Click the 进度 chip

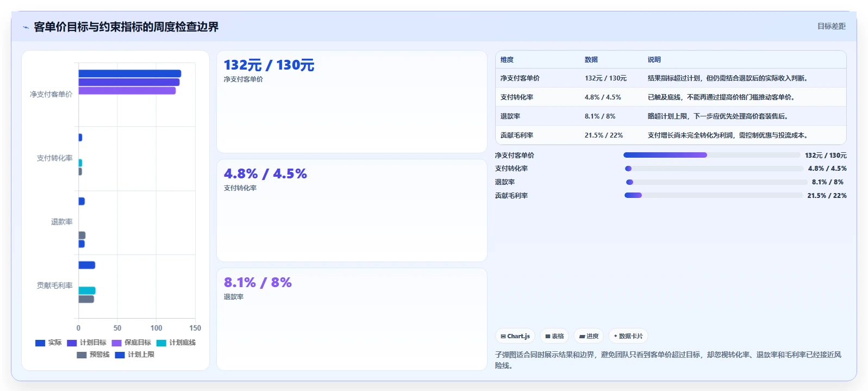point(589,336)
